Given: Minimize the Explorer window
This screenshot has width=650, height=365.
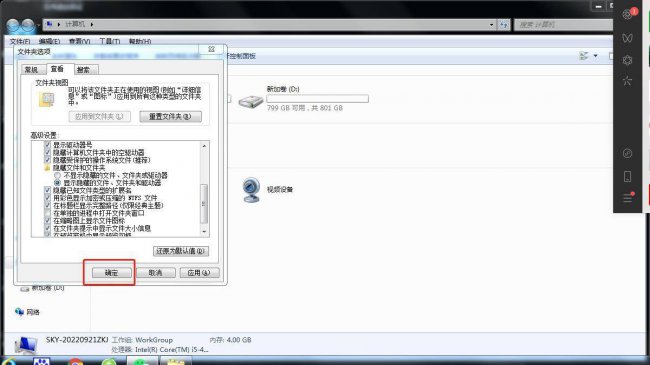Looking at the screenshot, I should [598, 6].
